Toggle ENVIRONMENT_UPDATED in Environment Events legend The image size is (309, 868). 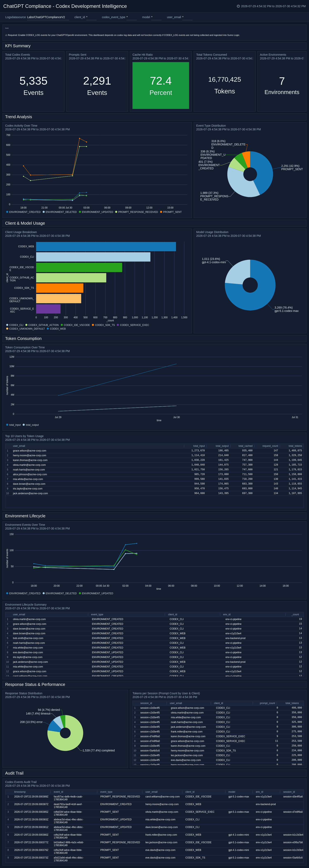[96, 593]
